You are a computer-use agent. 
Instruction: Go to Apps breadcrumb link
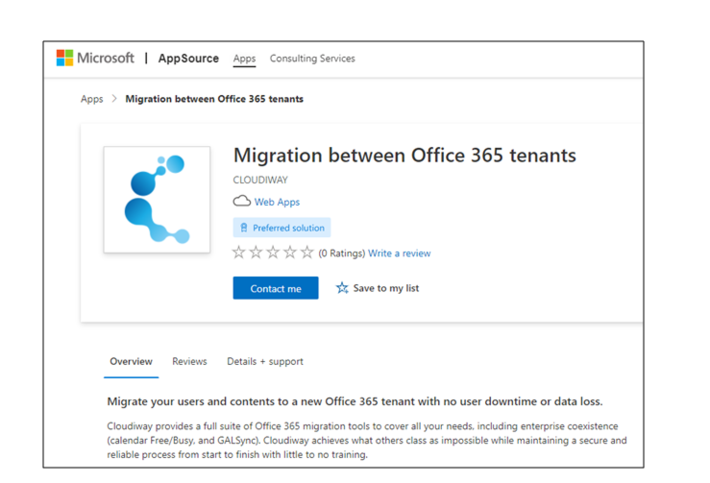[x=92, y=99]
